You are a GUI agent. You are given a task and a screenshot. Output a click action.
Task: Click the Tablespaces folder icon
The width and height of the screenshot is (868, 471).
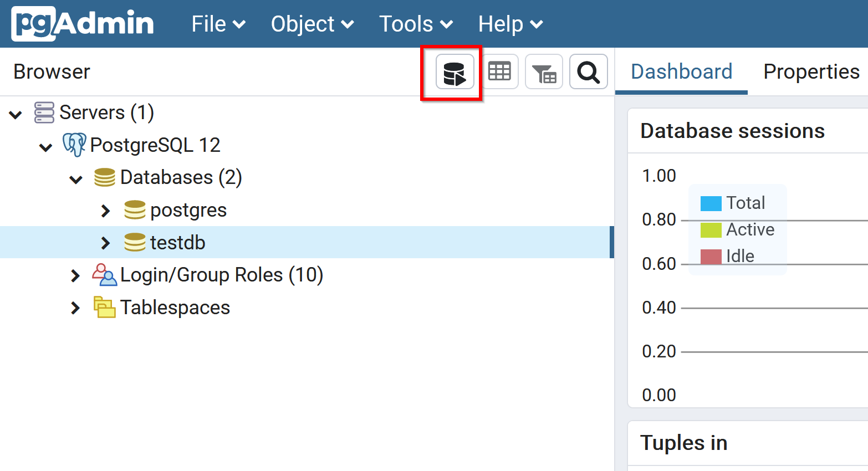[104, 308]
